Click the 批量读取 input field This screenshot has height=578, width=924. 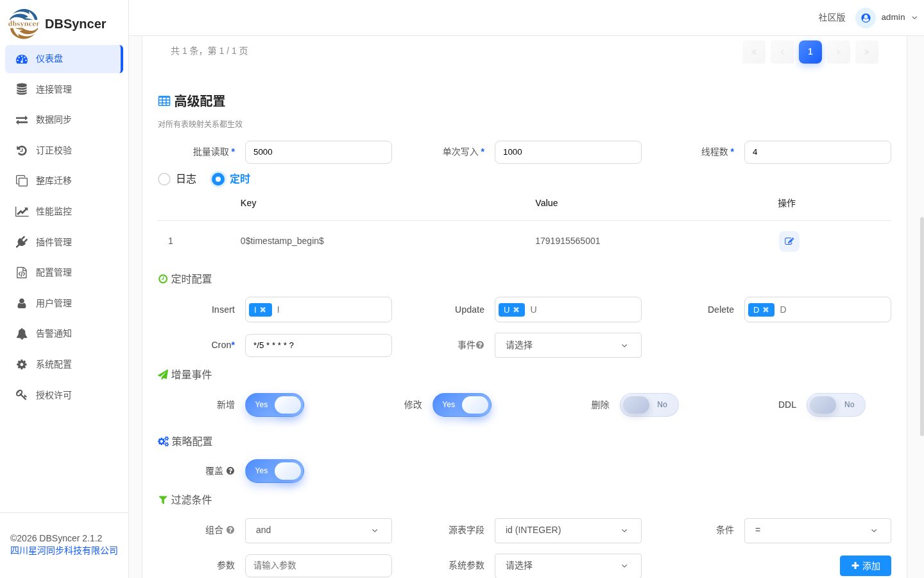click(x=318, y=152)
